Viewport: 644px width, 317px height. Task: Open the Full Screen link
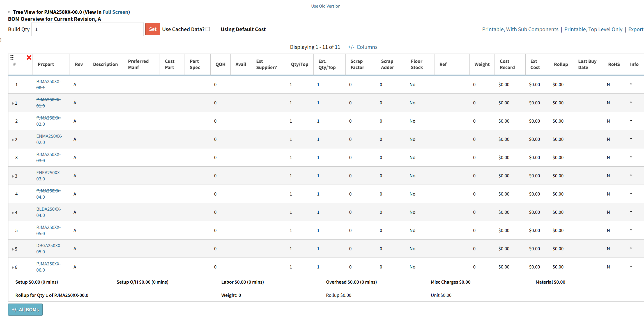click(115, 12)
